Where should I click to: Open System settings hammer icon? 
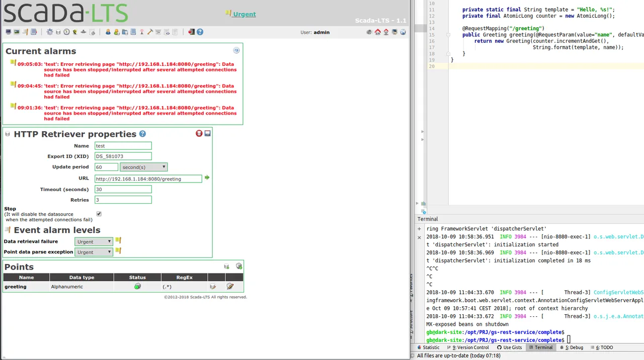(150, 32)
